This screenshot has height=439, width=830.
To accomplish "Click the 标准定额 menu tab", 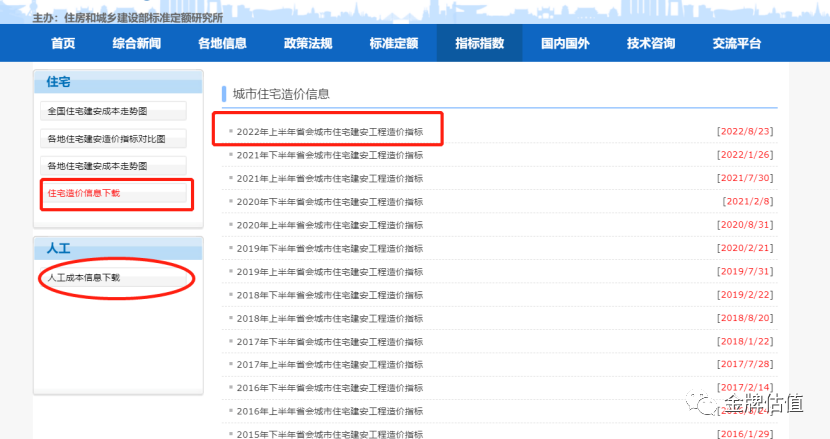I will 393,43.
